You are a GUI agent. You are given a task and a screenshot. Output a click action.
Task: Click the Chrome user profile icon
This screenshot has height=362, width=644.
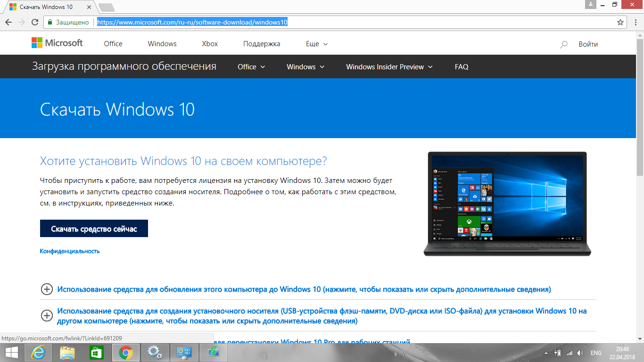point(591,4)
